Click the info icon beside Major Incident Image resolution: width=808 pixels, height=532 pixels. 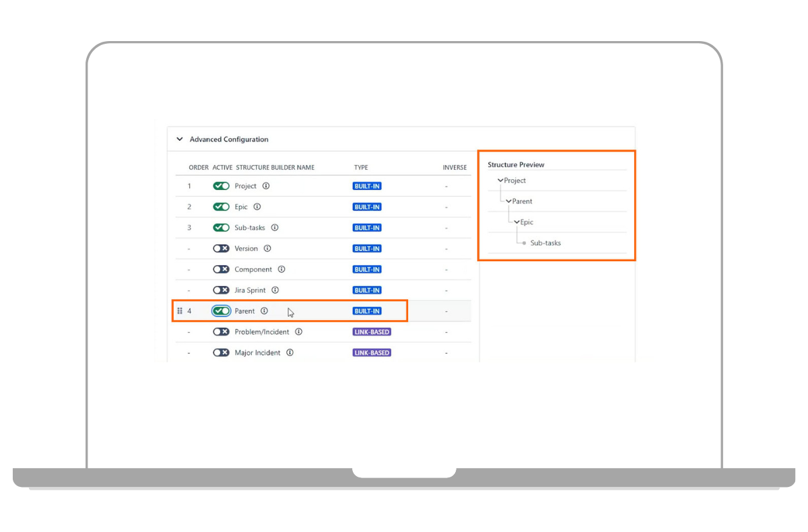click(290, 352)
